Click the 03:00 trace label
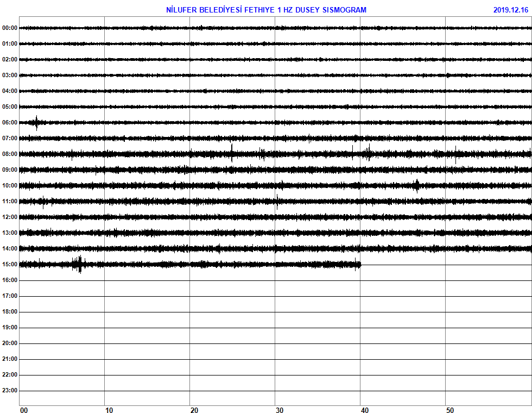 pyautogui.click(x=10, y=76)
